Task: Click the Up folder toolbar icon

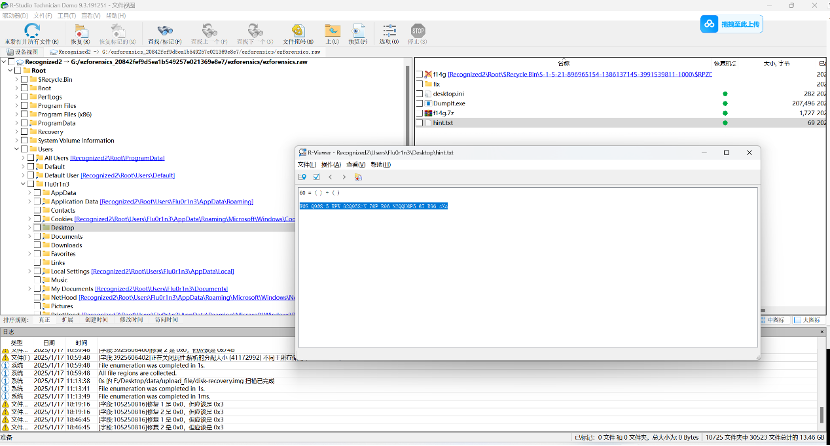Action: [x=332, y=31]
